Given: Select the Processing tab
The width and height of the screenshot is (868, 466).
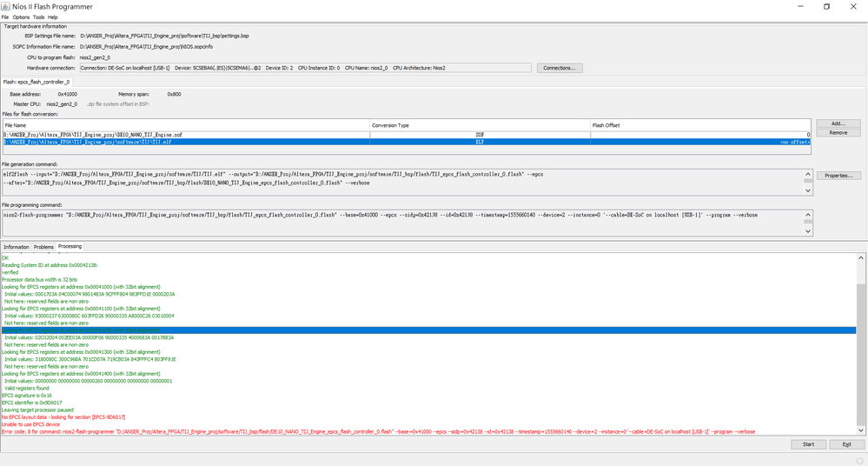Looking at the screenshot, I should point(70,247).
